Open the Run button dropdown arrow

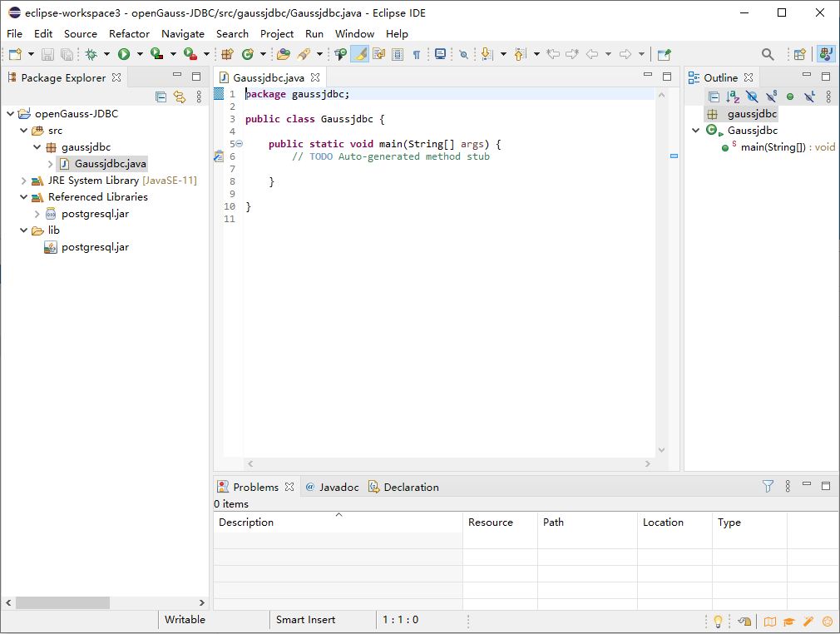pos(139,54)
